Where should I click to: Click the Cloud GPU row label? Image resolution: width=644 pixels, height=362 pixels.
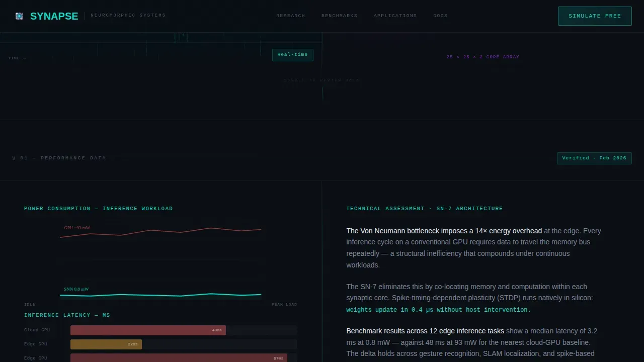point(37,330)
